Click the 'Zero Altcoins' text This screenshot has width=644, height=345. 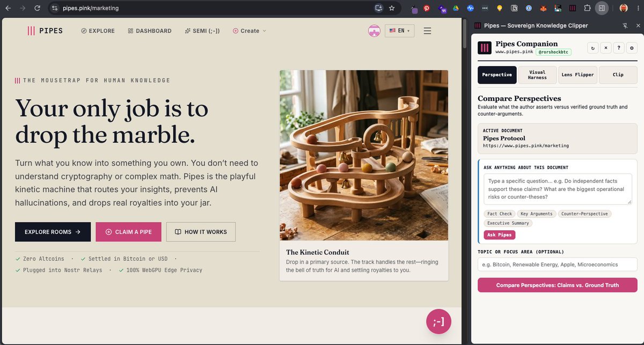pos(43,259)
